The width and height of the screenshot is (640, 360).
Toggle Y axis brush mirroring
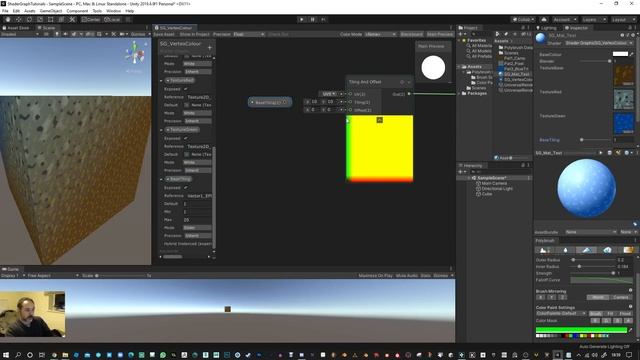click(x=552, y=297)
